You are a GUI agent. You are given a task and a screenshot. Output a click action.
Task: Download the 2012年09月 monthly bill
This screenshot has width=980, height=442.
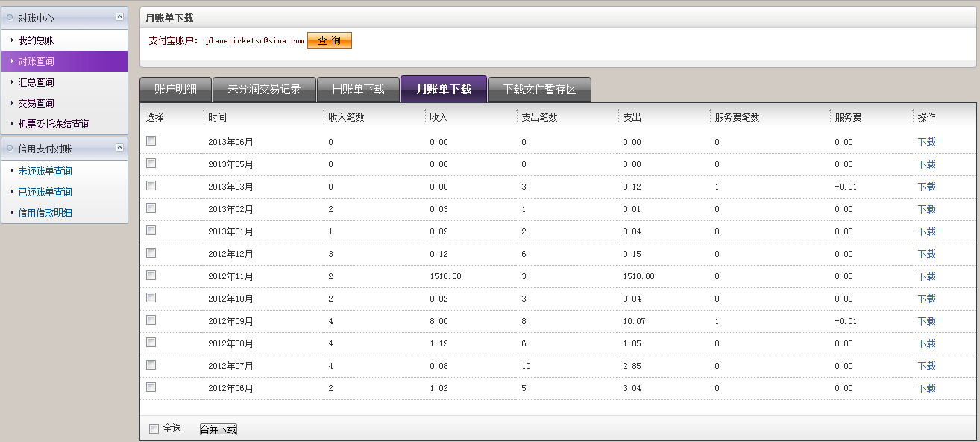[x=926, y=321]
